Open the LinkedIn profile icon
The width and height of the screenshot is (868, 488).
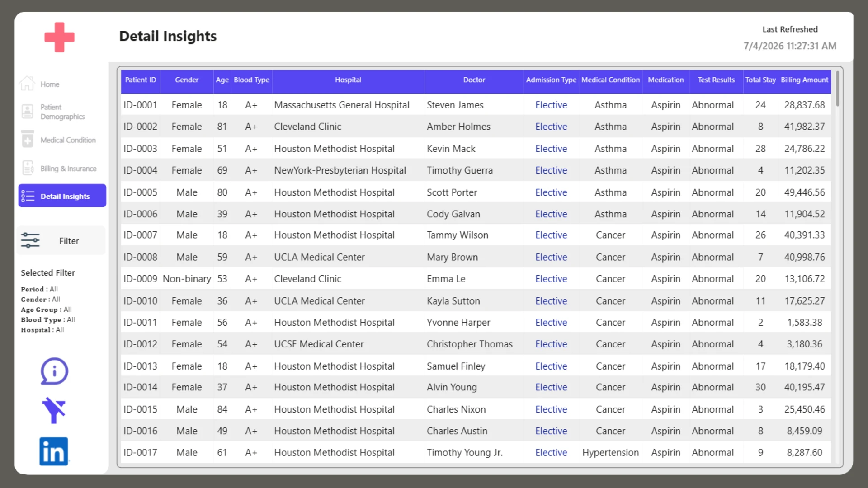click(x=54, y=451)
